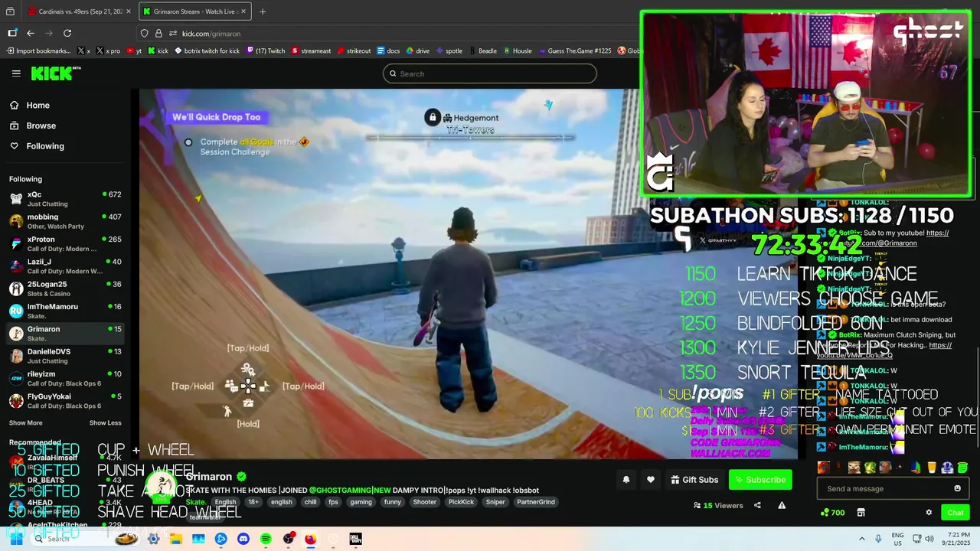Viewport: 980px width, 551px height.
Task: Follow Grimaron with the heart icon
Action: (x=650, y=480)
